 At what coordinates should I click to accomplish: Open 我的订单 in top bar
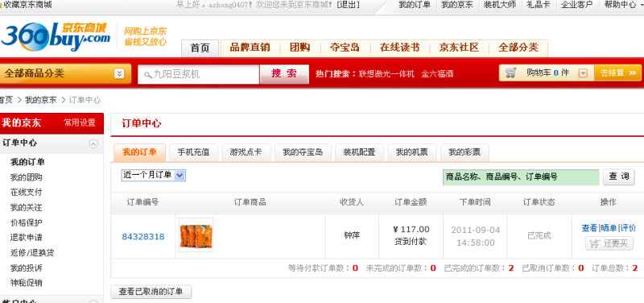click(x=415, y=5)
